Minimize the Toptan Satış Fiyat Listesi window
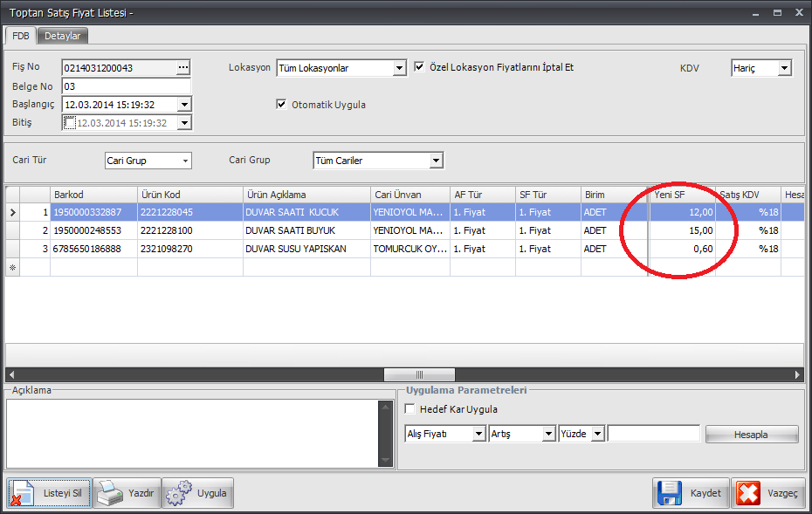812x514 pixels. click(755, 13)
